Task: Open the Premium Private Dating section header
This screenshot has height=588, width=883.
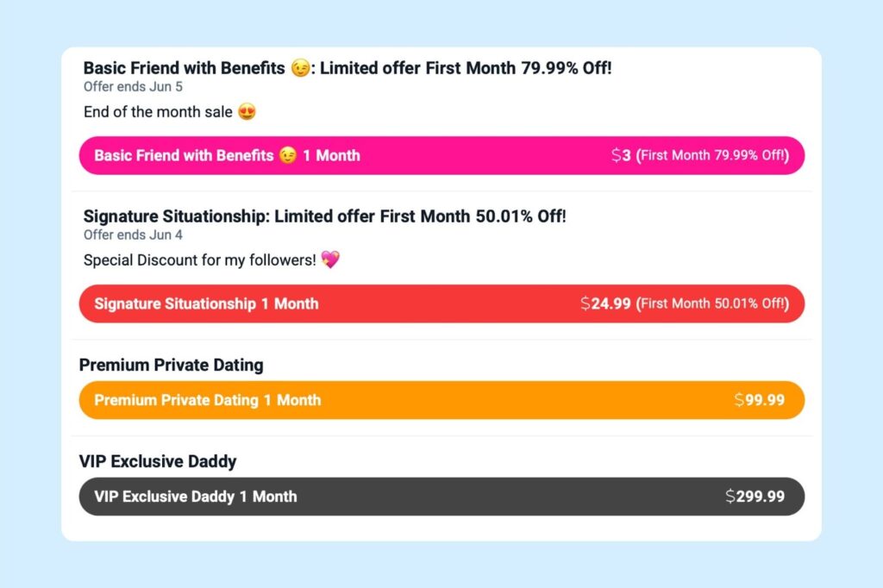Action: 171,365
